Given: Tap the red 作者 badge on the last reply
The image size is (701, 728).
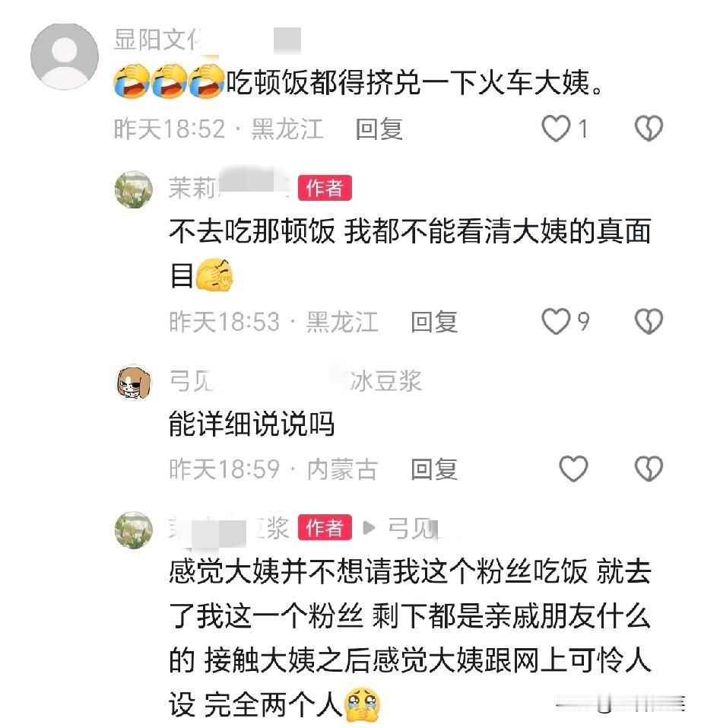Looking at the screenshot, I should (x=325, y=528).
